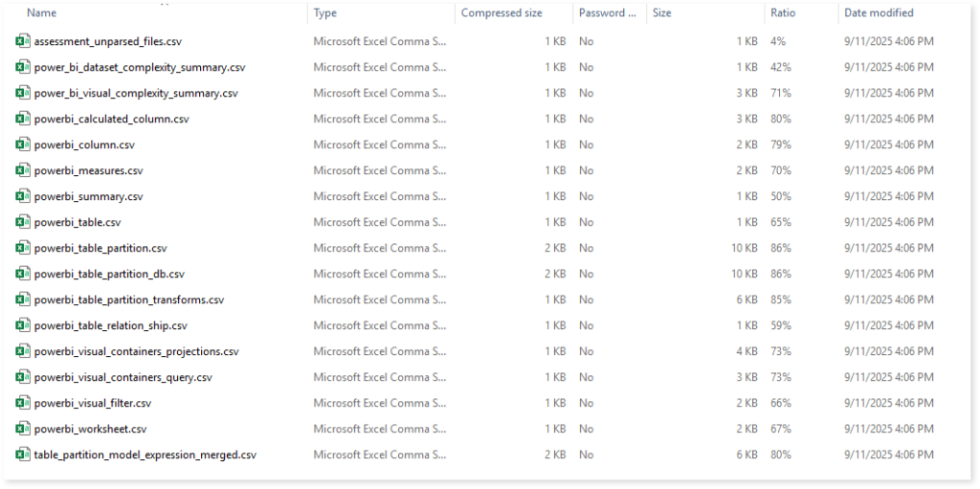Sort files by the Name column header
Image resolution: width=980 pixels, height=489 pixels.
coord(41,12)
